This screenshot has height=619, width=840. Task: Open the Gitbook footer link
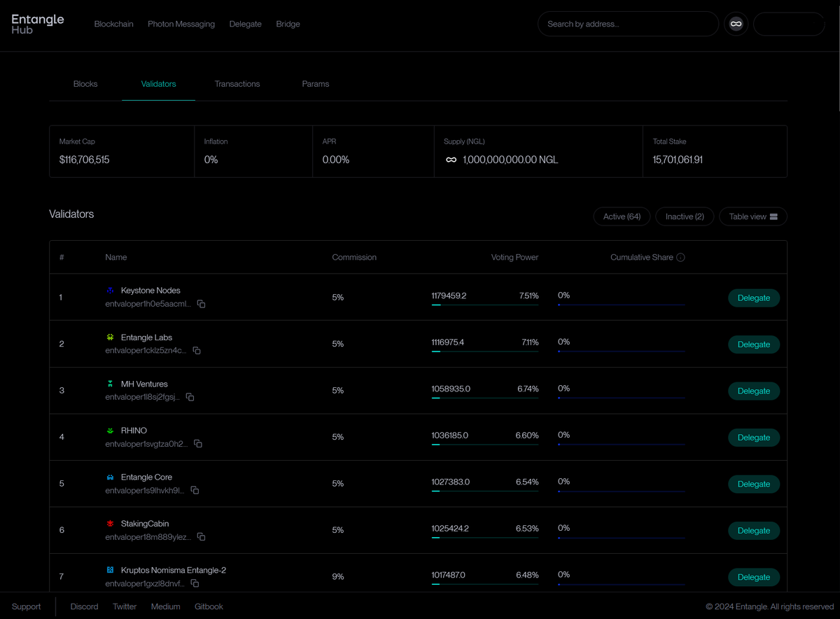[x=209, y=606]
